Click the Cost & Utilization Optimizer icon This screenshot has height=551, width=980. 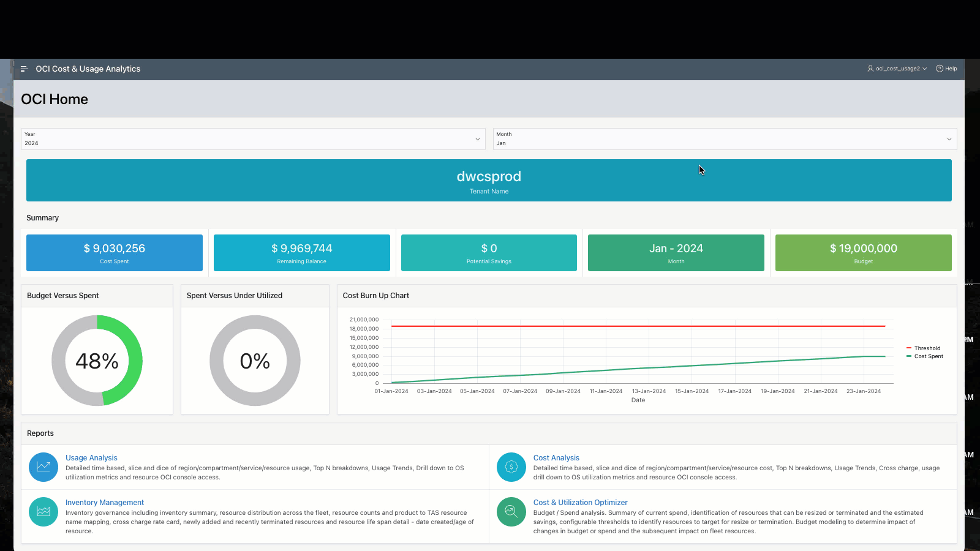pos(511,512)
